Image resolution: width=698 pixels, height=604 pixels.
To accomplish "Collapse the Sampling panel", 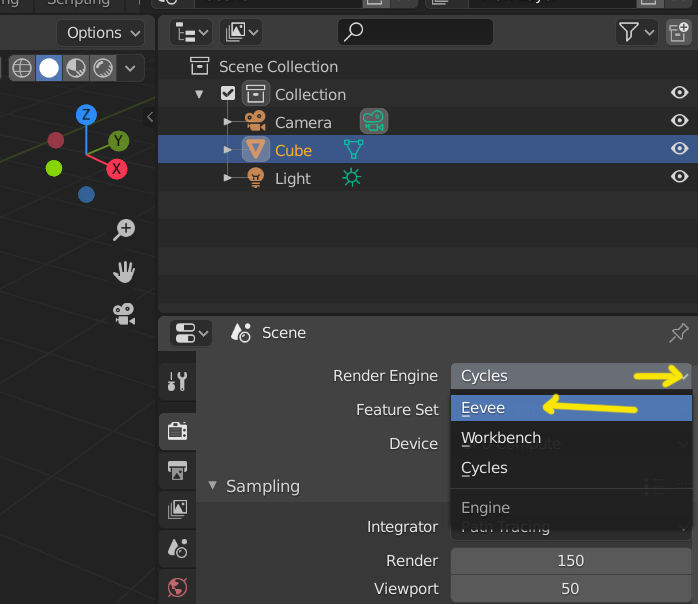I will click(212, 485).
